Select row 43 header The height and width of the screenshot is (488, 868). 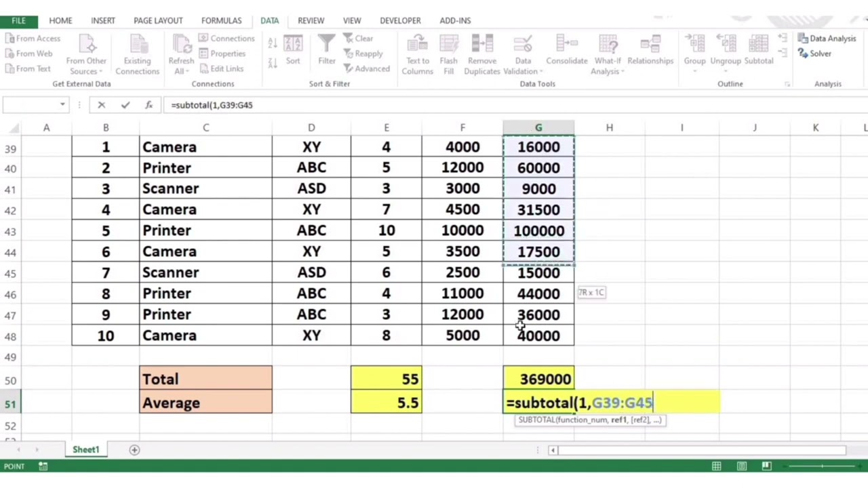10,231
